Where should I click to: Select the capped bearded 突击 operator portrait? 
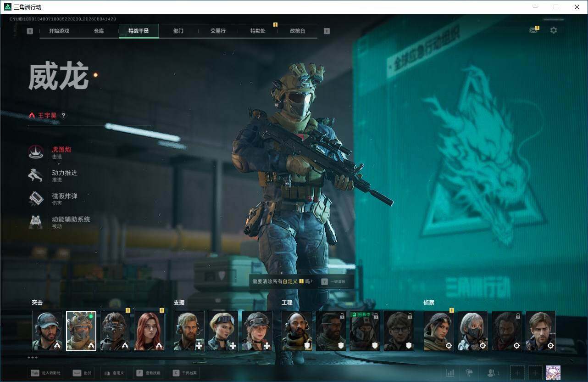pos(47,331)
